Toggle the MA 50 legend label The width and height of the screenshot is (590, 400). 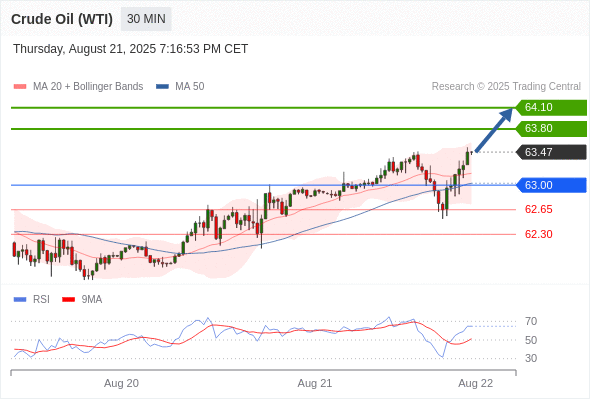[190, 87]
